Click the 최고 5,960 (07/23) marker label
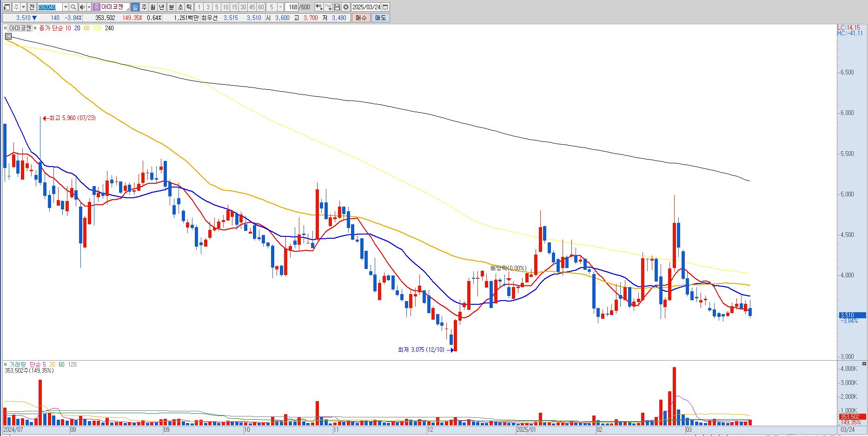 pyautogui.click(x=69, y=118)
